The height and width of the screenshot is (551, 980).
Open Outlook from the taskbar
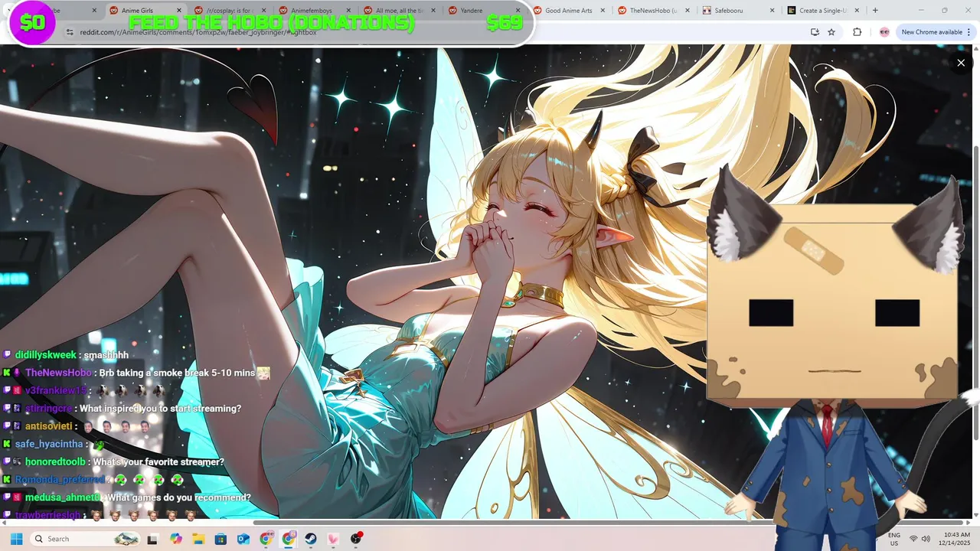point(243,539)
